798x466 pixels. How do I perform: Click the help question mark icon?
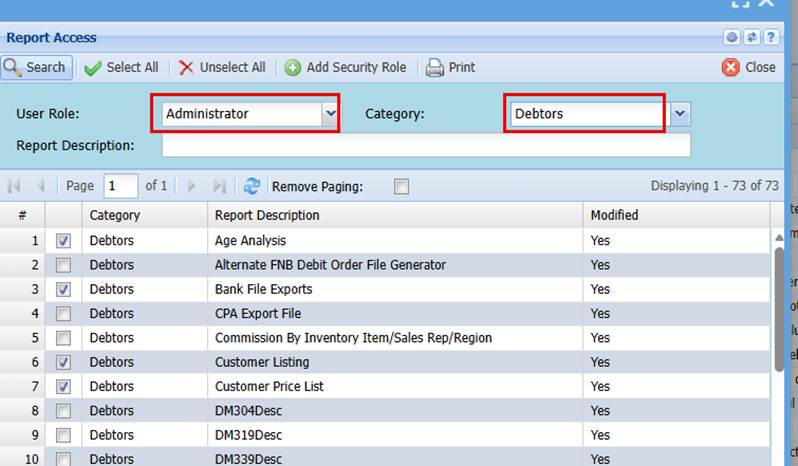click(x=771, y=37)
